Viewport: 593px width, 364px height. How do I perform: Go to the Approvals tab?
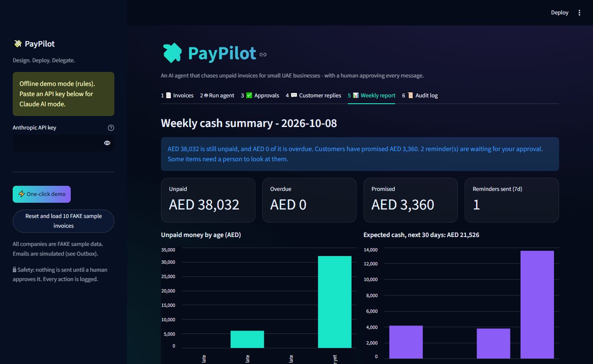point(260,96)
